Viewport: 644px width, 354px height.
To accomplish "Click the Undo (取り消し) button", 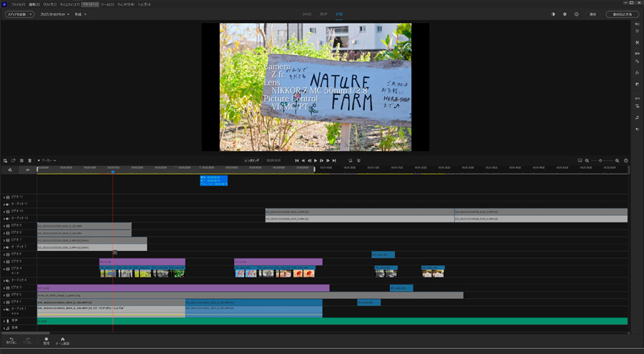I will [x=11, y=341].
